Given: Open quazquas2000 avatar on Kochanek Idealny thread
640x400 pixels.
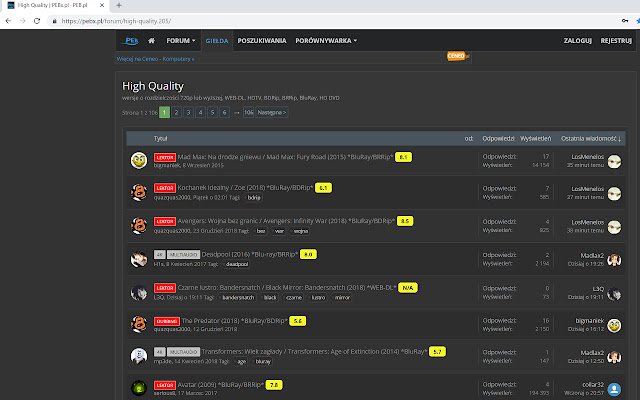Looking at the screenshot, I should (139, 192).
